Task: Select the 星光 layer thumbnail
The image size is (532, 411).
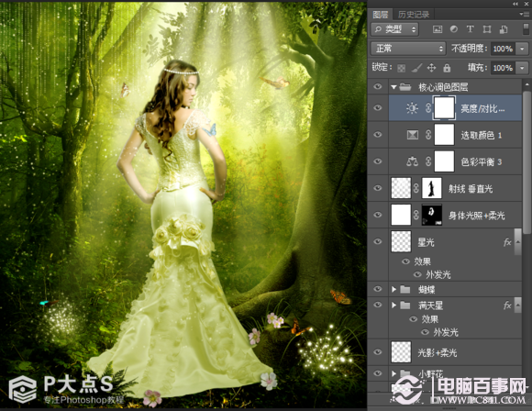Action: coord(401,241)
